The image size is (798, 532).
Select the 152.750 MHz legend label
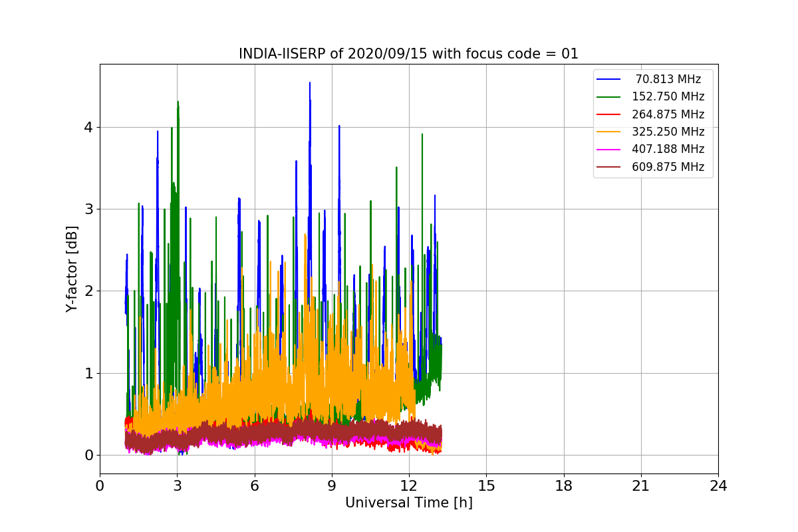pos(668,96)
